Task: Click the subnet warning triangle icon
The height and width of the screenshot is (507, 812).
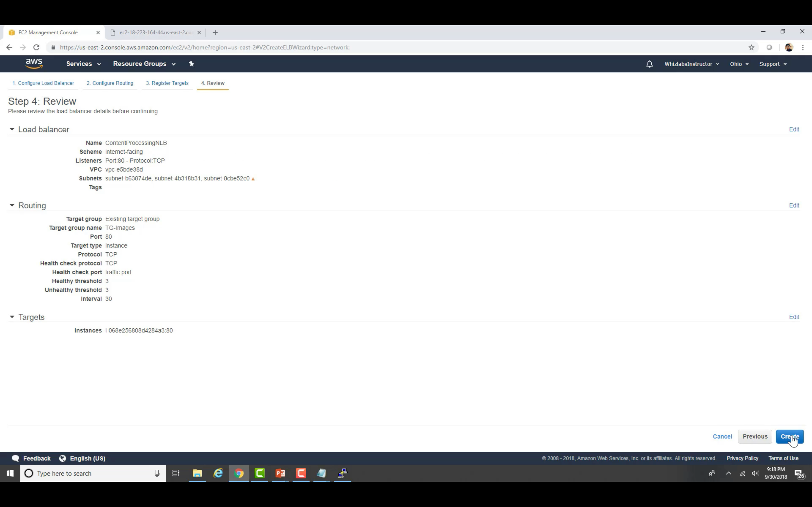Action: click(253, 179)
